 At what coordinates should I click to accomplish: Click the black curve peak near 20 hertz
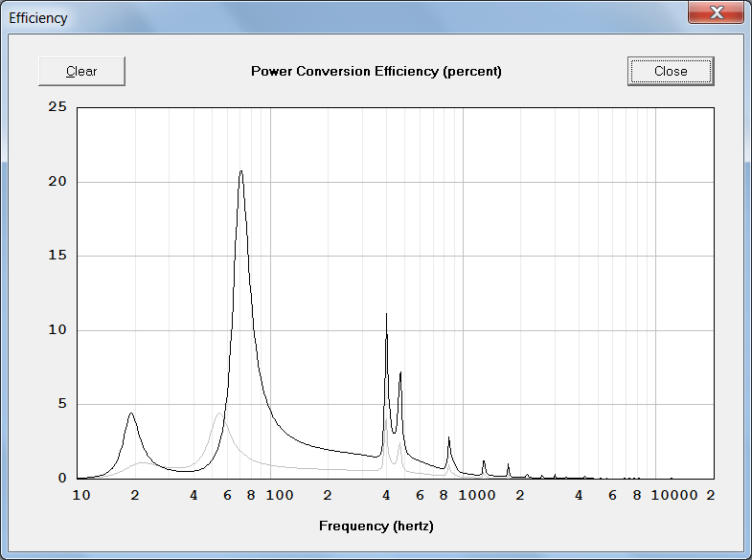pyautogui.click(x=131, y=413)
